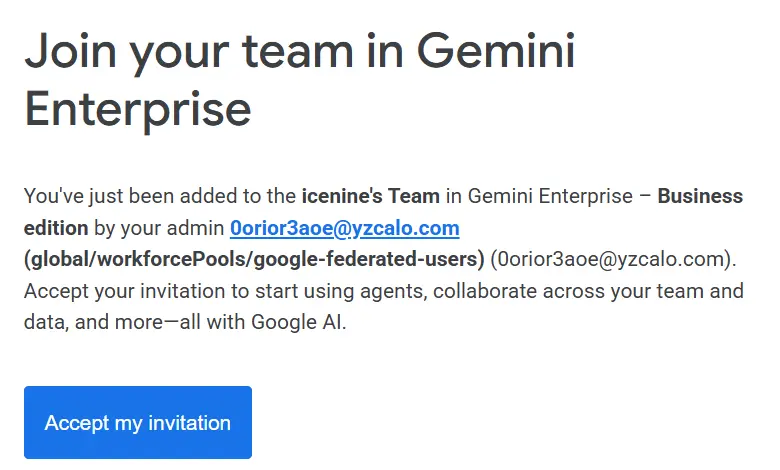Click the word team in the heading
780x470 pixels.
[x=298, y=51]
